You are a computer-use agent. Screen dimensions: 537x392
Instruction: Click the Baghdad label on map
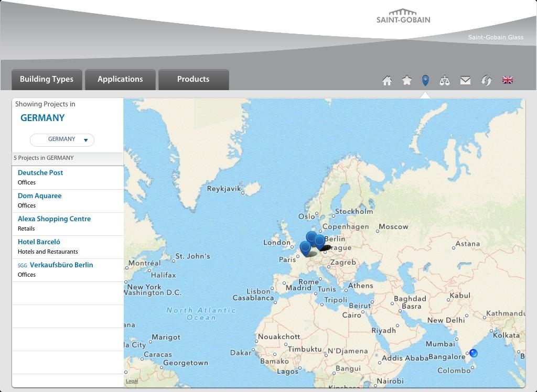coord(410,299)
